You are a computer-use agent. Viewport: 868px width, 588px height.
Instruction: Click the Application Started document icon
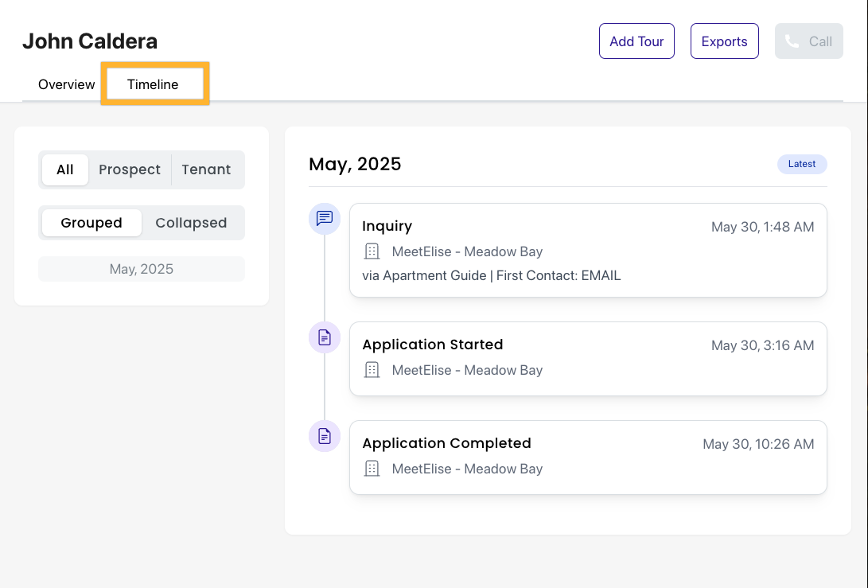[325, 337]
